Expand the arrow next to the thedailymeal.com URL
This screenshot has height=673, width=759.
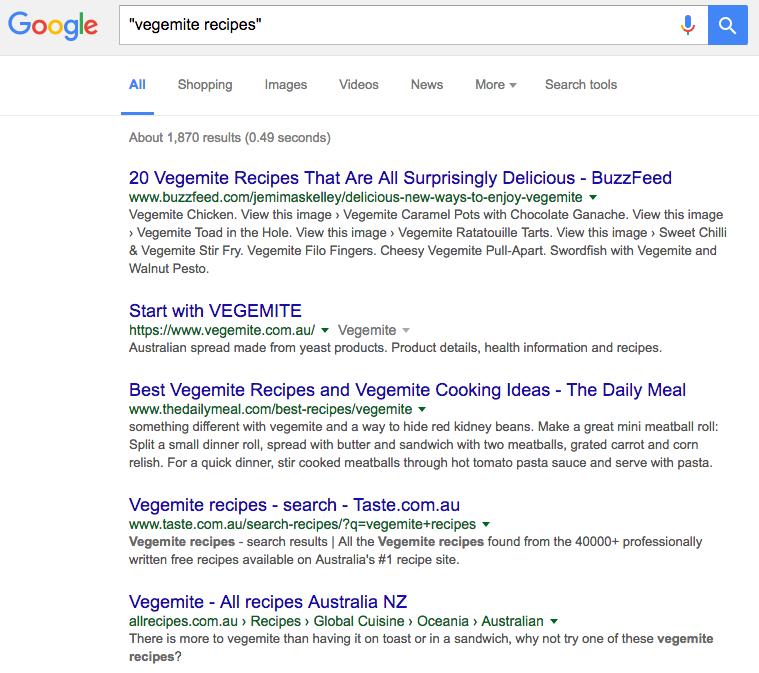tap(422, 410)
